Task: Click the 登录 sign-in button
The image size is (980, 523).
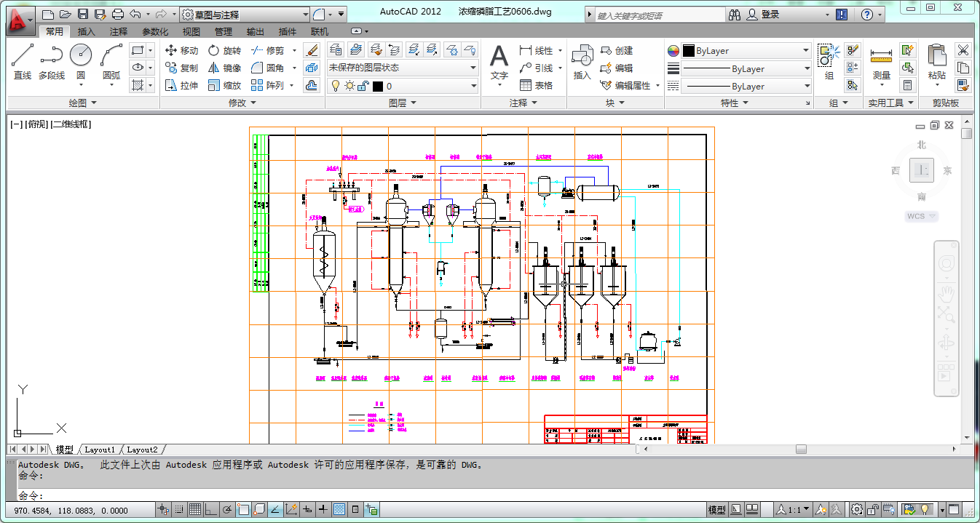Action: tap(770, 15)
